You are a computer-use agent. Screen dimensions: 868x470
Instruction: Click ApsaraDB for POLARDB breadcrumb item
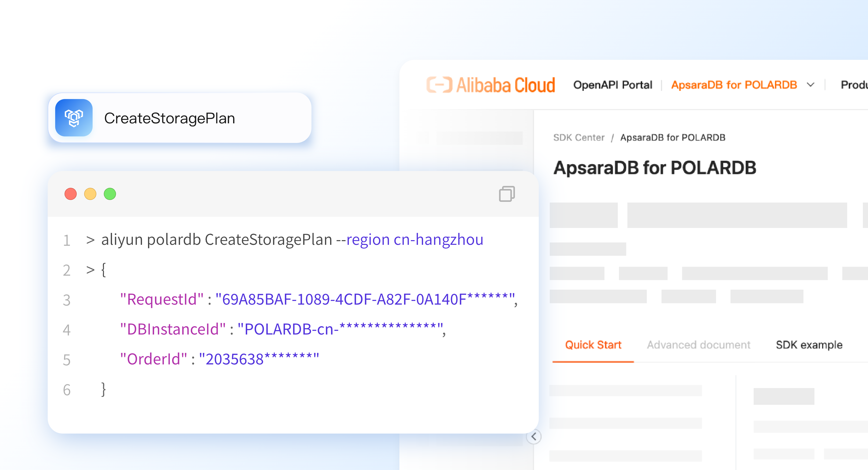click(673, 137)
